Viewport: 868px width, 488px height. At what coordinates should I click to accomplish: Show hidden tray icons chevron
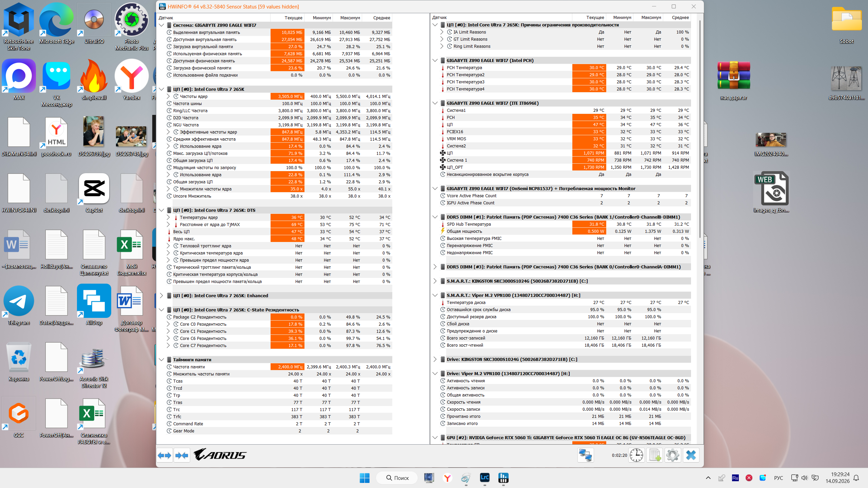pyautogui.click(x=708, y=478)
